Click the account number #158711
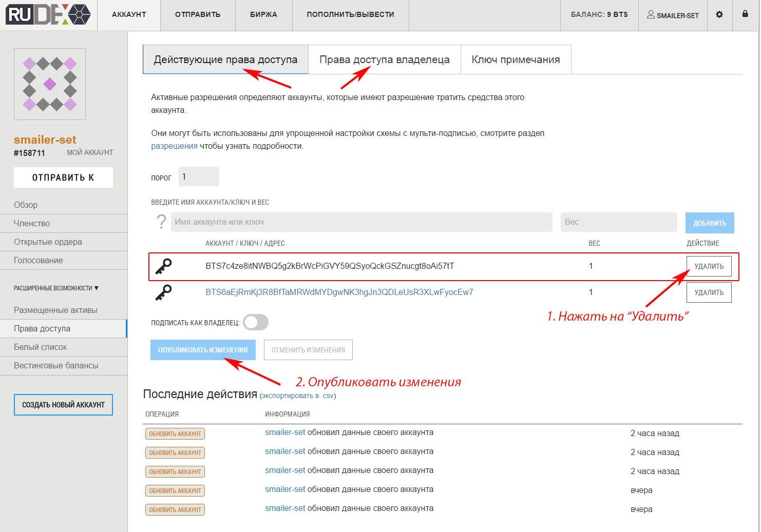The height and width of the screenshot is (532, 761). [29, 153]
